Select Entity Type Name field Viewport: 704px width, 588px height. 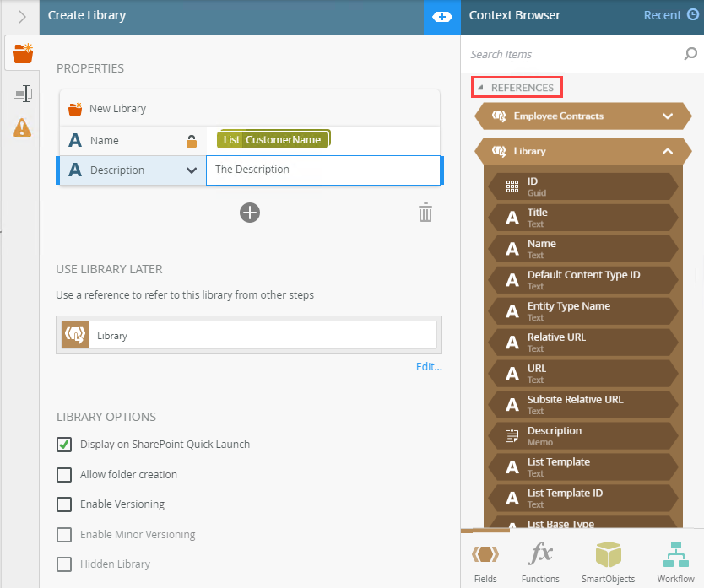[x=583, y=311]
